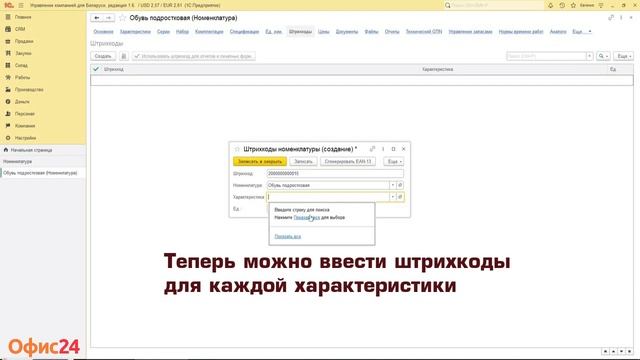640x360 pixels.
Task: Open Персонал section in sidebar
Action: point(24,114)
